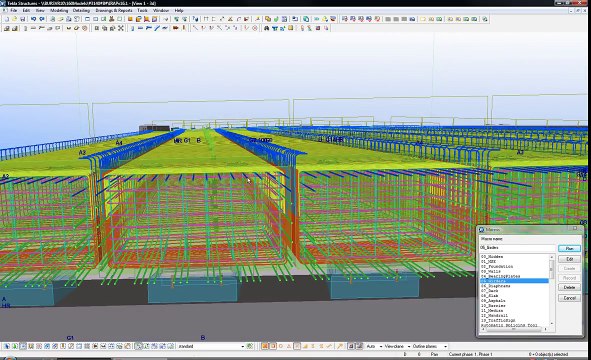Click Edit button in Macros dialog
The image size is (591, 360).
569,259
